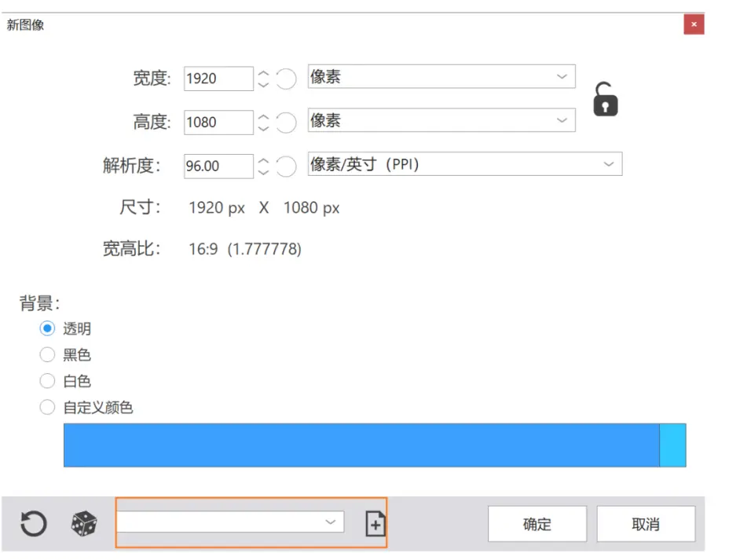Screen dimensions: 740x560
Task: Select the 自定义颜色 radio button
Action: pos(47,407)
